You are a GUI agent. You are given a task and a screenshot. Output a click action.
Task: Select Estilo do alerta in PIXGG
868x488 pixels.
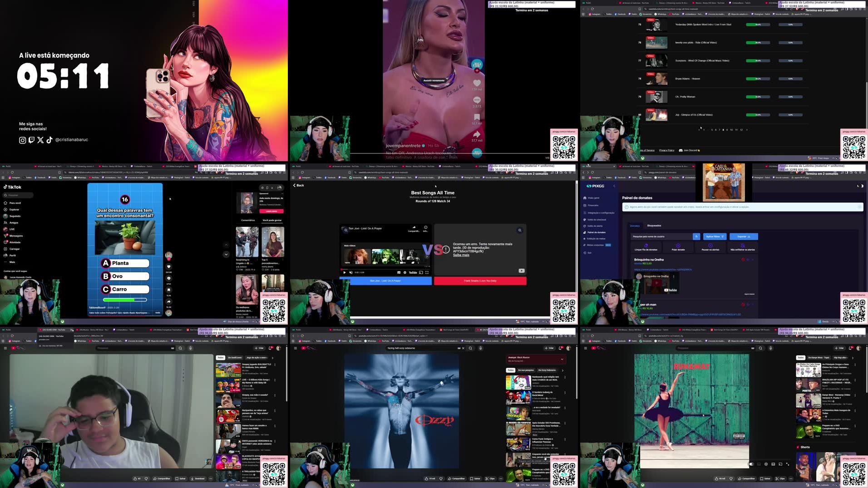(596, 226)
